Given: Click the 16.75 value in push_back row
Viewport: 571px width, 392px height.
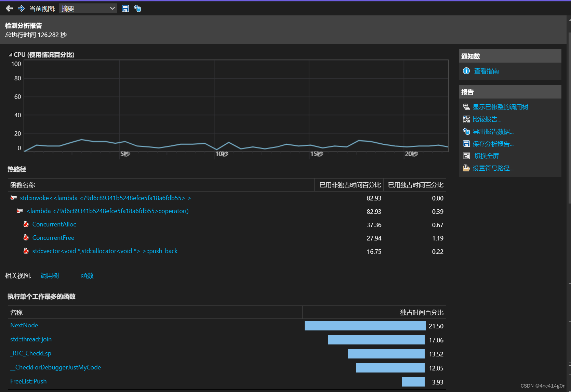Looking at the screenshot, I should coord(374,252).
